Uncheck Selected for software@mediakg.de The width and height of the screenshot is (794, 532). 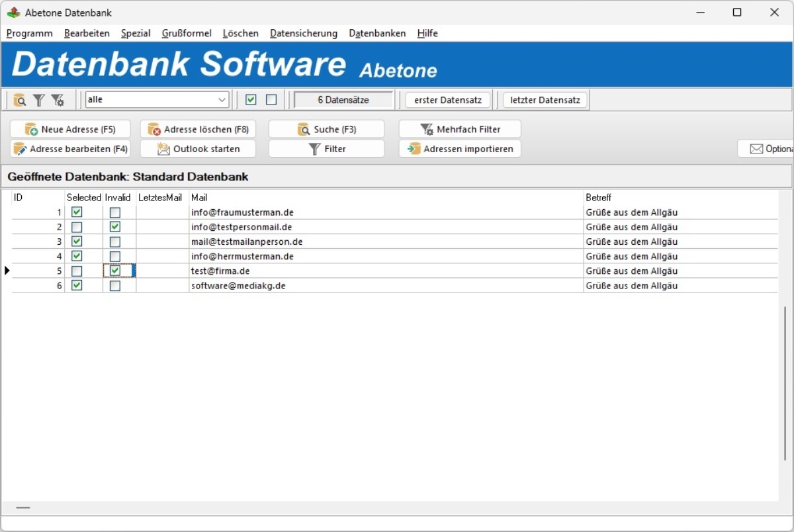77,285
